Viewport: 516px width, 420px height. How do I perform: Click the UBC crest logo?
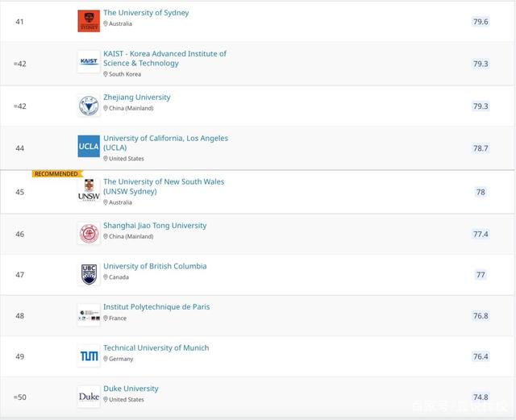pos(89,274)
